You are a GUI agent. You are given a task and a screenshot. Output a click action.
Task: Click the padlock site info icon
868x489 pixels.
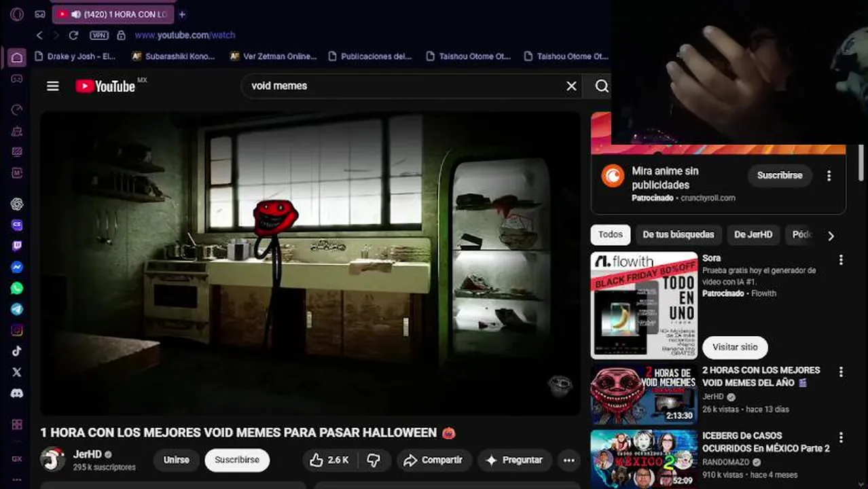point(121,35)
